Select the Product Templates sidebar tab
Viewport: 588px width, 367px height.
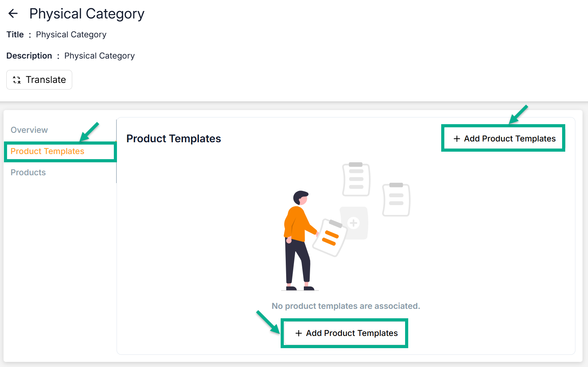click(47, 151)
